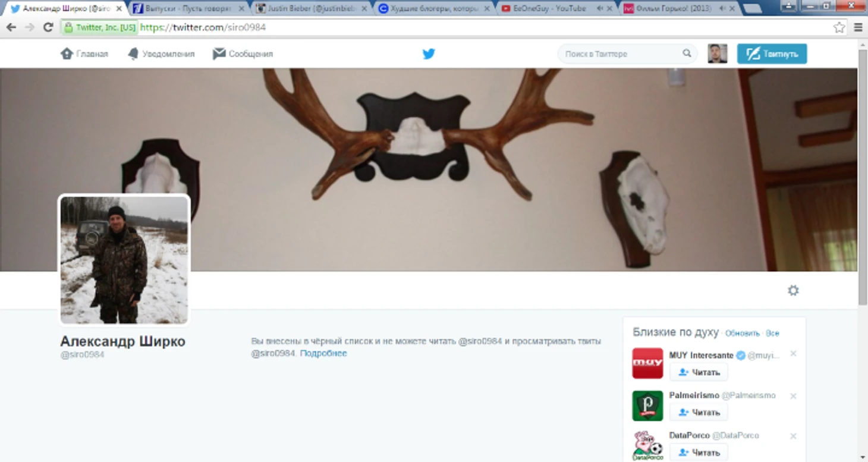Click the search magnifier icon
This screenshot has height=462, width=868.
pos(687,54)
